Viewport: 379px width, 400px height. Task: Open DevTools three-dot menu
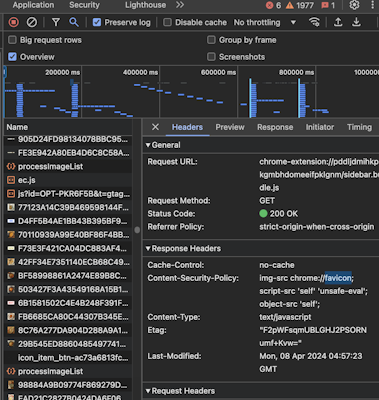373,5
